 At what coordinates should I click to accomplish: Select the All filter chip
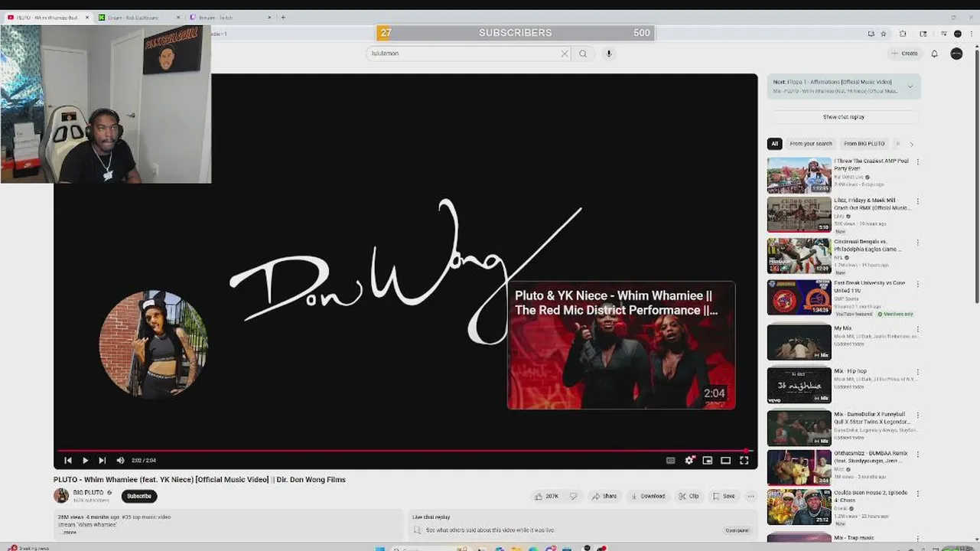coord(774,144)
